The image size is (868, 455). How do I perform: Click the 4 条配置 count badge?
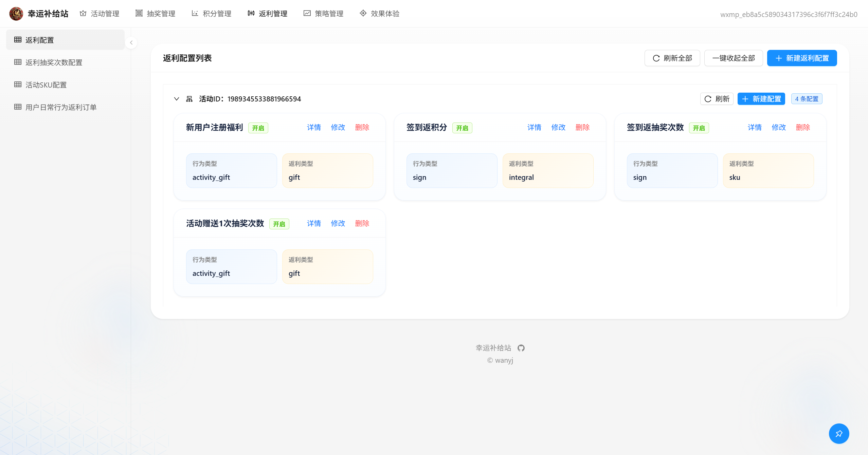coord(807,99)
